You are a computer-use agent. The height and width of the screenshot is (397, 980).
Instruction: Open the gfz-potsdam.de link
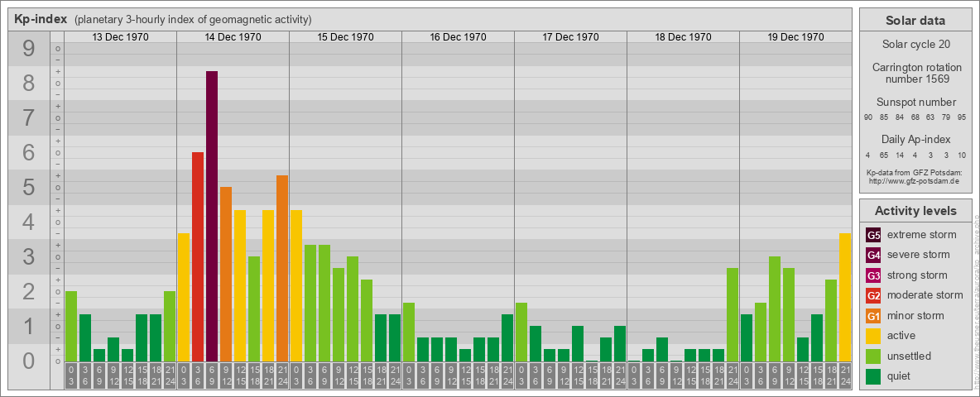pos(914,181)
